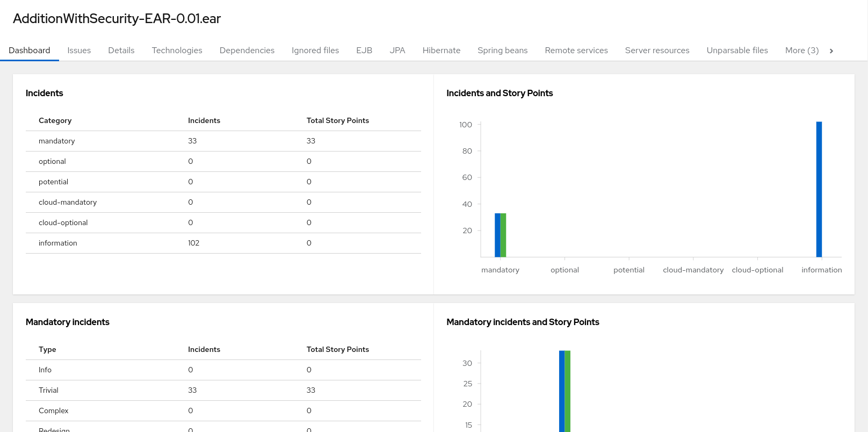Screen dimensions: 868x432
Task: Click the blue information bar in chart
Action: click(819, 189)
